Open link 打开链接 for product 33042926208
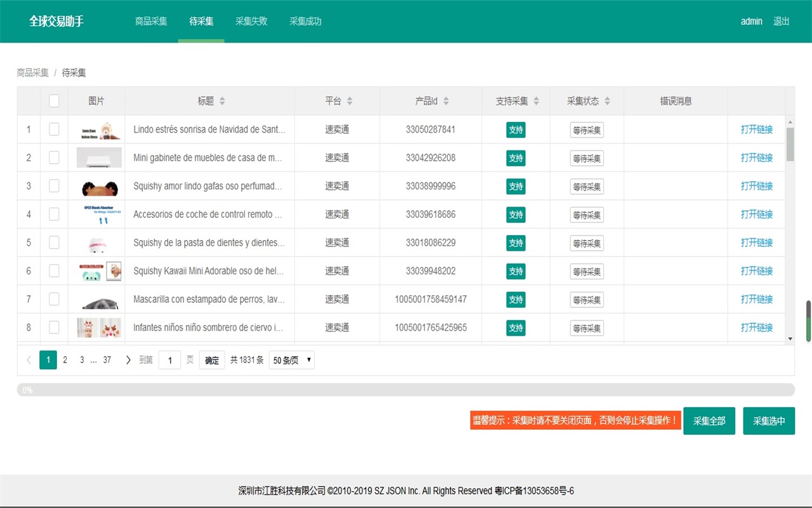Viewport: 812px width, 508px height. click(x=756, y=158)
